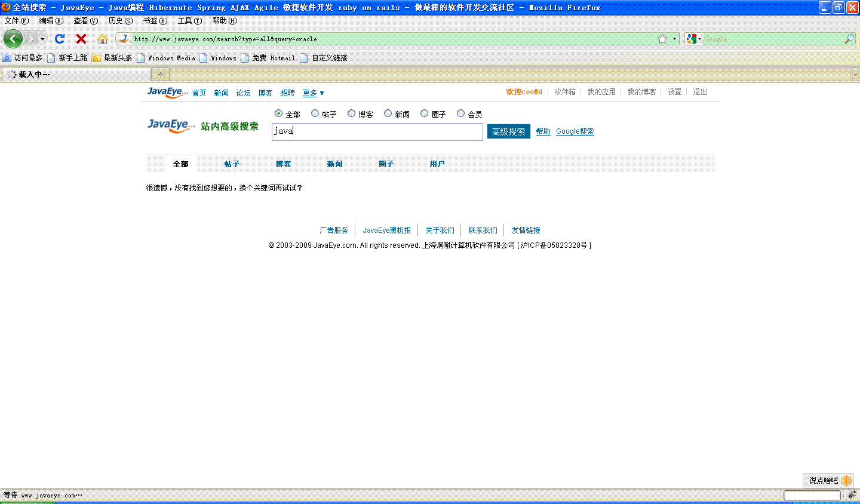This screenshot has height=504, width=860.
Task: Open the 工具 menu
Action: [x=190, y=21]
